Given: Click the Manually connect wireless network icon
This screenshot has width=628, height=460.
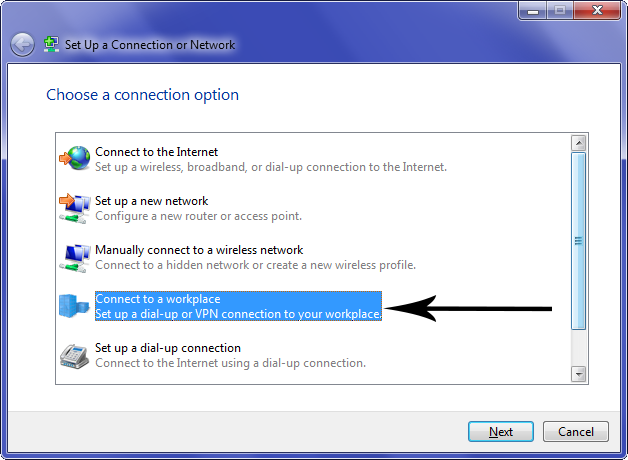Looking at the screenshot, I should coord(75,258).
